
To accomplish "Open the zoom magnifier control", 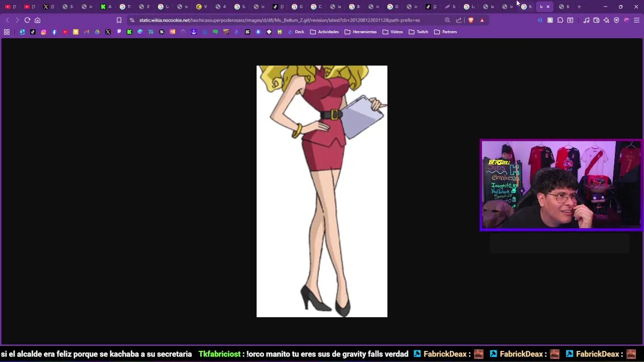I will pyautogui.click(x=447, y=20).
